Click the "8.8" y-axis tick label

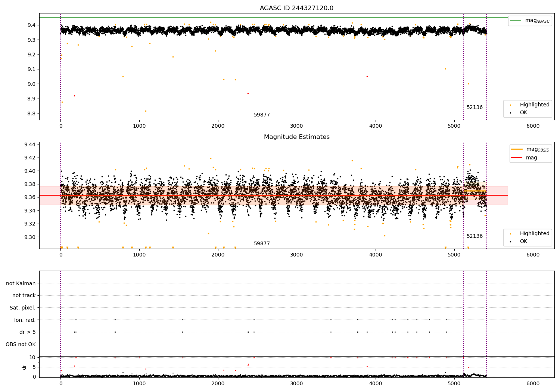31,113
